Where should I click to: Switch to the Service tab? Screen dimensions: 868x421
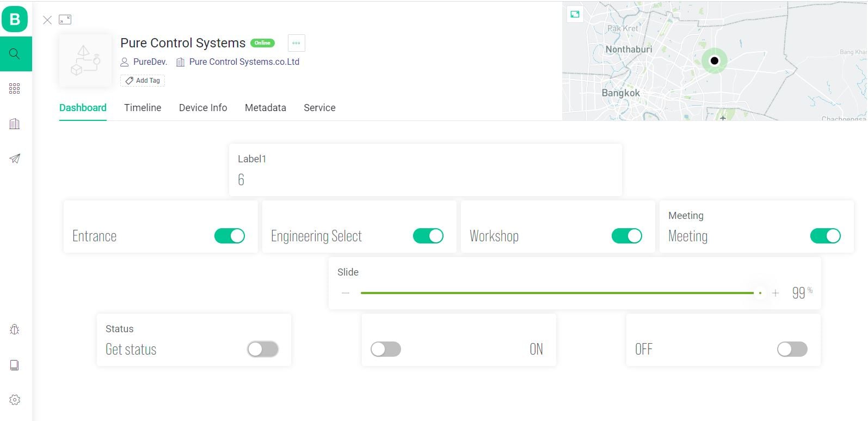pos(319,108)
